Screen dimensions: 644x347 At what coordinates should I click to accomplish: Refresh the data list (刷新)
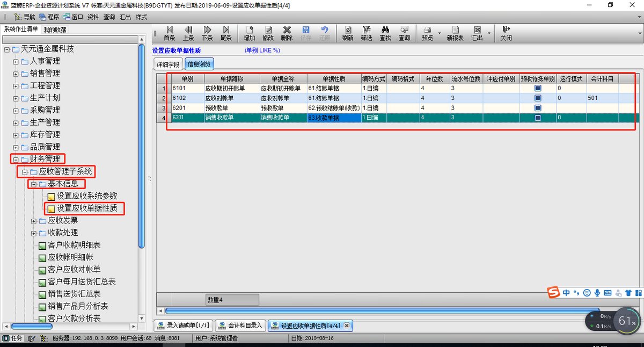click(347, 33)
